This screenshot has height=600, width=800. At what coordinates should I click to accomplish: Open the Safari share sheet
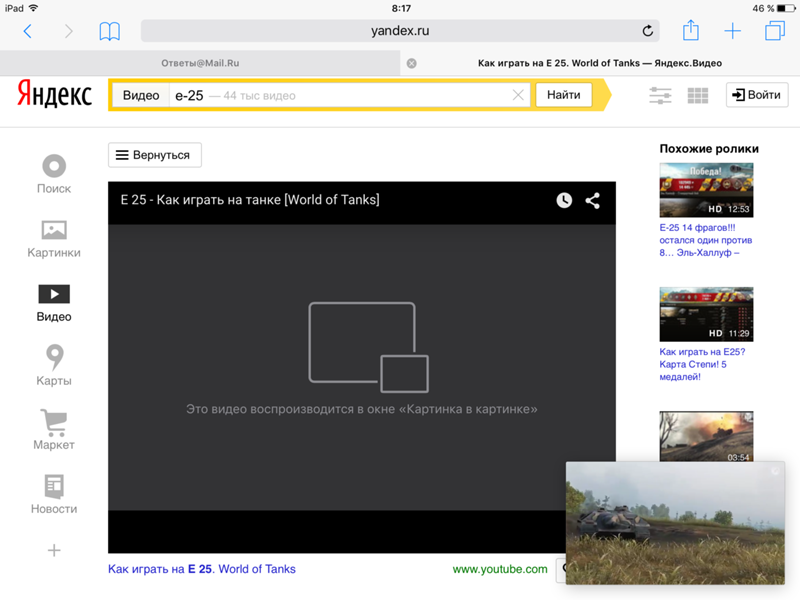pyautogui.click(x=691, y=30)
